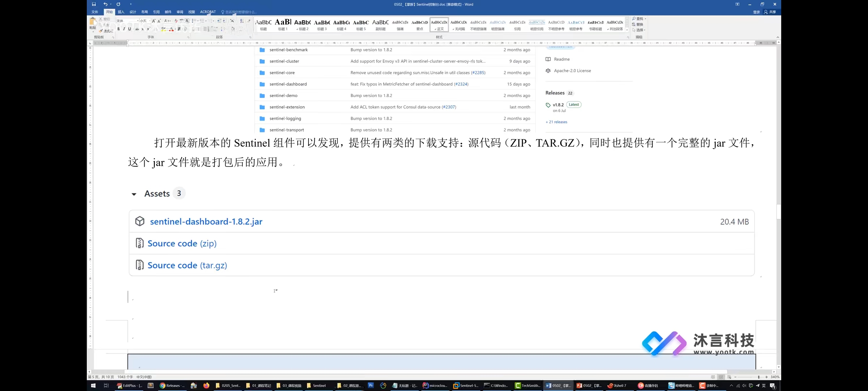Click the Share (共享) button
The width and height of the screenshot is (868, 391).
(770, 12)
